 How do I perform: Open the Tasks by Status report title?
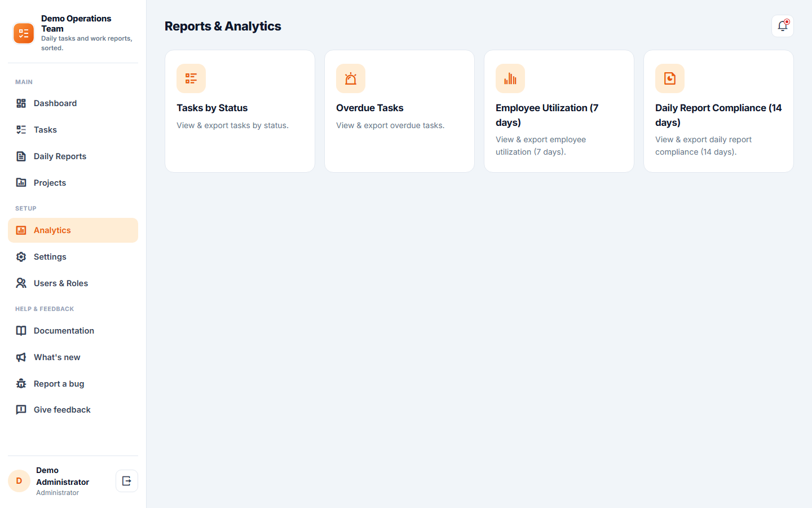[212, 108]
